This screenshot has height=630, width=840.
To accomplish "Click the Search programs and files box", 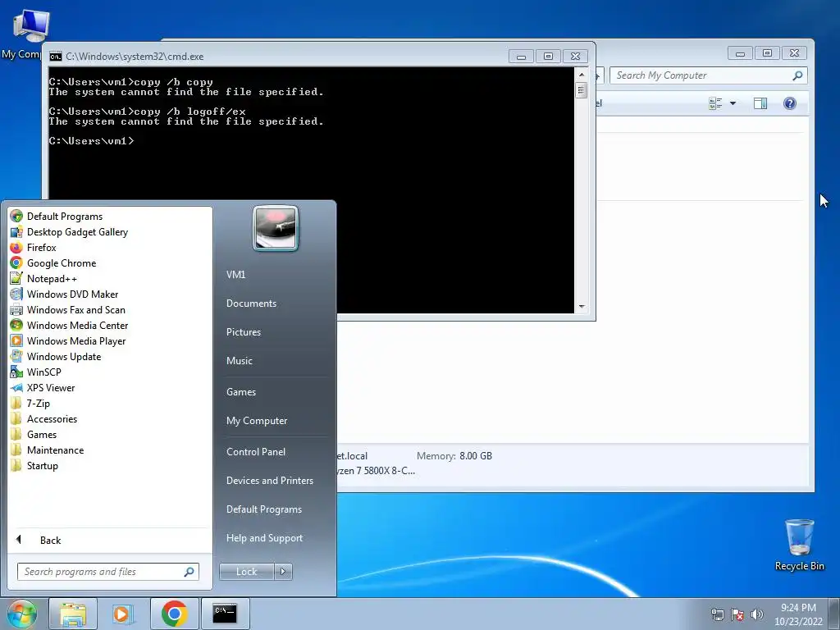I will point(108,572).
